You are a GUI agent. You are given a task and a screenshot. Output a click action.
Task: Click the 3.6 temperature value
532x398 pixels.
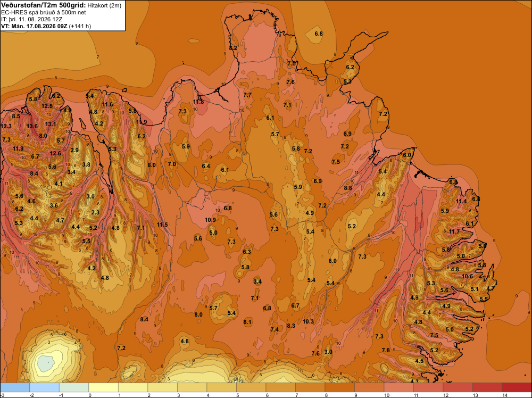pyautogui.click(x=54, y=205)
